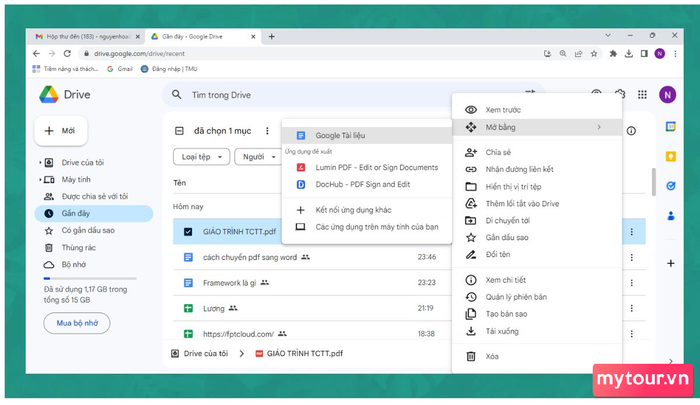Open Contacts side panel icon
Viewport: 700px width, 405px height.
click(671, 216)
